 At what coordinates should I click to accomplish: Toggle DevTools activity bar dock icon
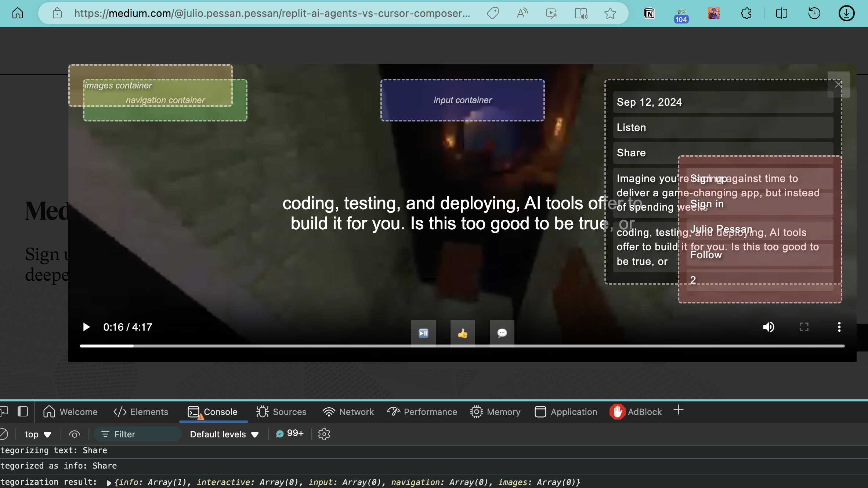pyautogui.click(x=23, y=412)
